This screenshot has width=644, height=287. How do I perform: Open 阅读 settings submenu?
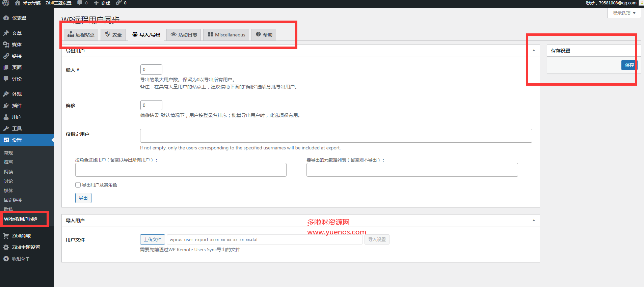(x=8, y=172)
